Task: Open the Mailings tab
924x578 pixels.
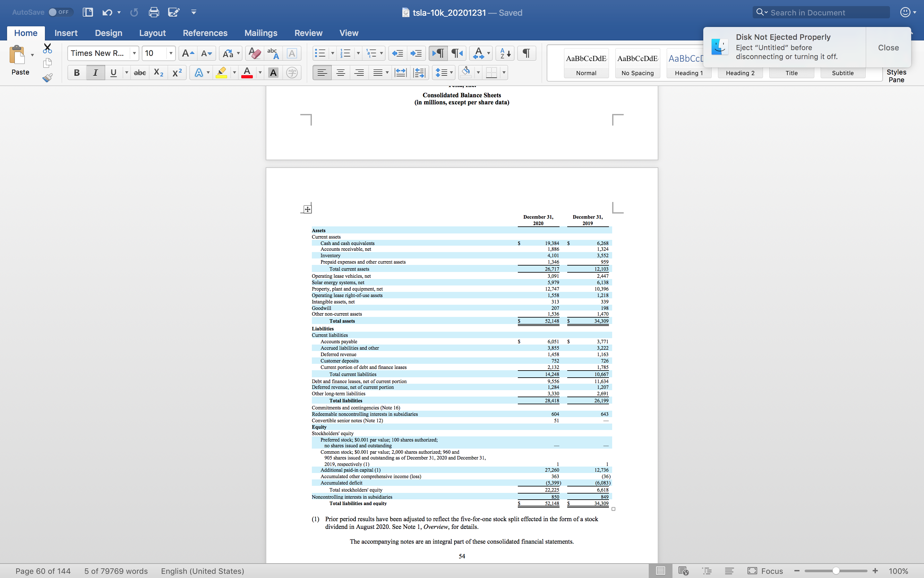Action: (x=261, y=33)
